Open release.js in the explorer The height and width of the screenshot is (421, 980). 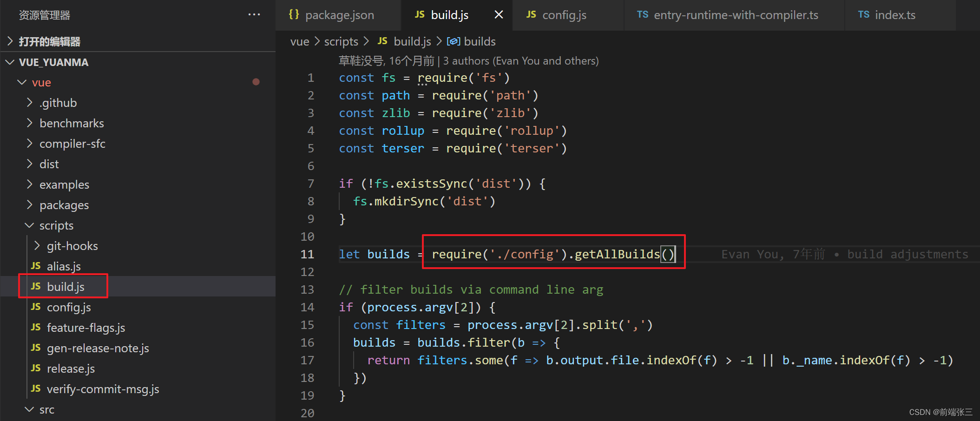[138, 368]
